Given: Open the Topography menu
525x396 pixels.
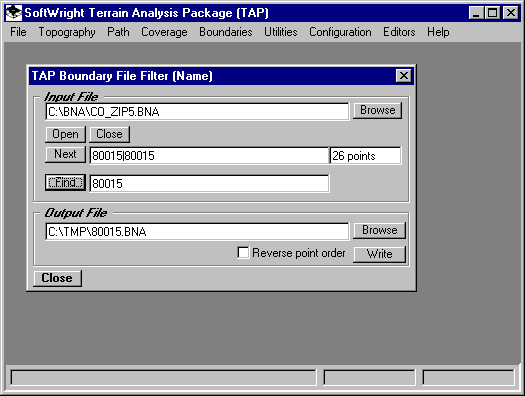Looking at the screenshot, I should tap(67, 32).
